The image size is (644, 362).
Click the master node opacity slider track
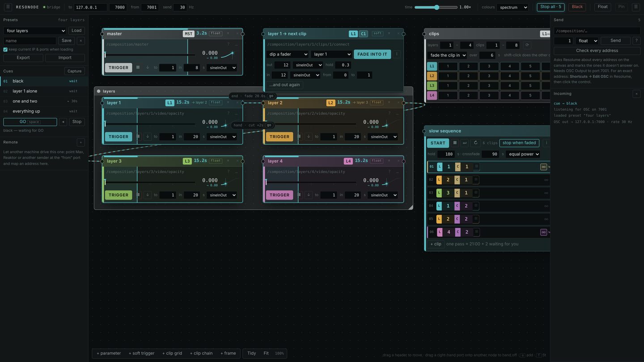point(150,55)
